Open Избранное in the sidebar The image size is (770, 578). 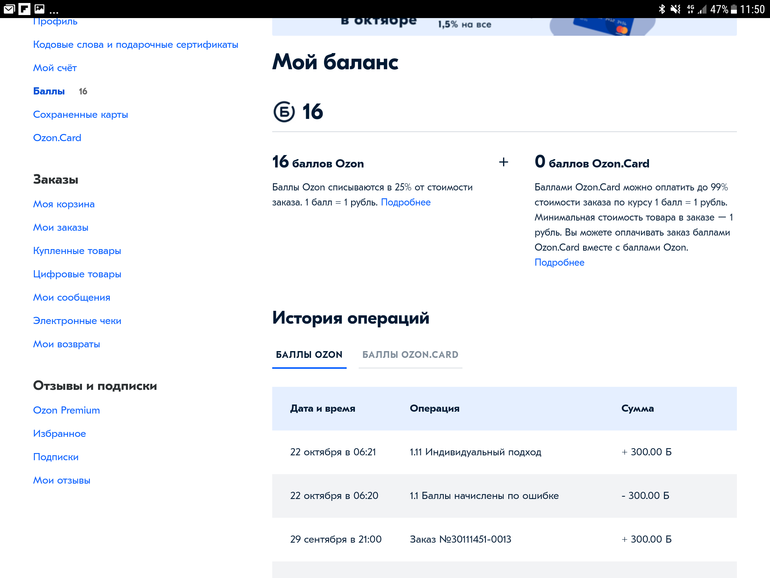[x=59, y=433]
